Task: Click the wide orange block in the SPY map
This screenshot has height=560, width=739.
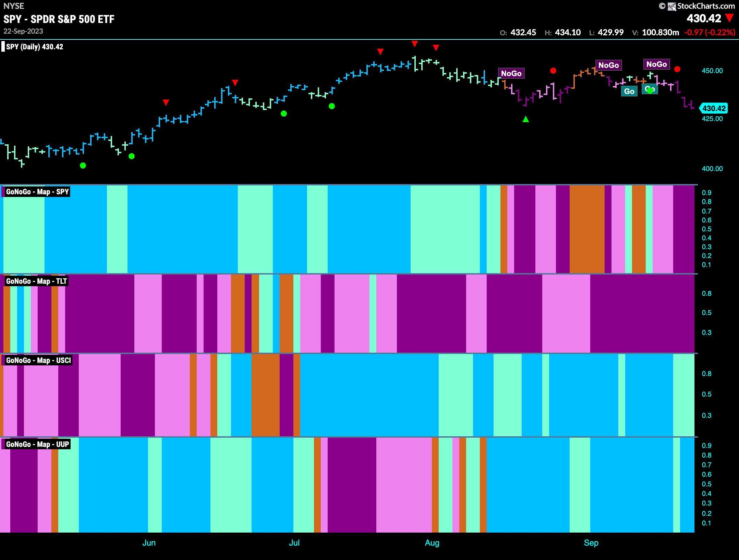Action: [x=587, y=229]
